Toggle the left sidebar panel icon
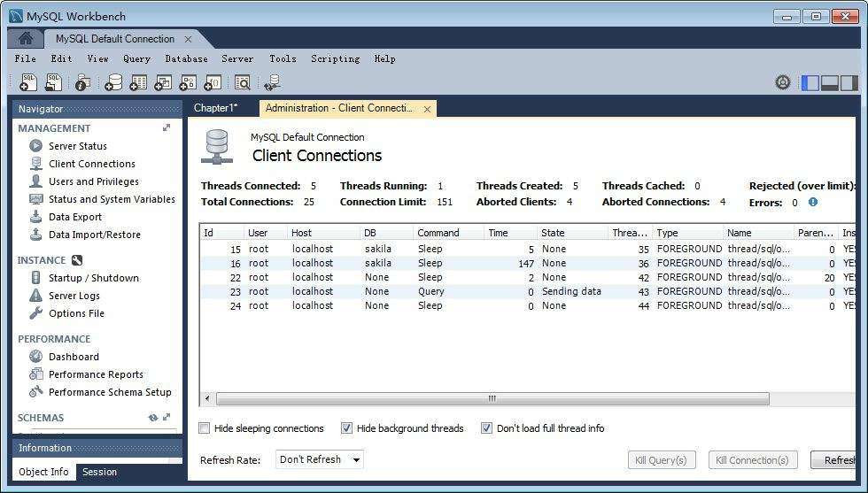868x493 pixels. (810, 83)
